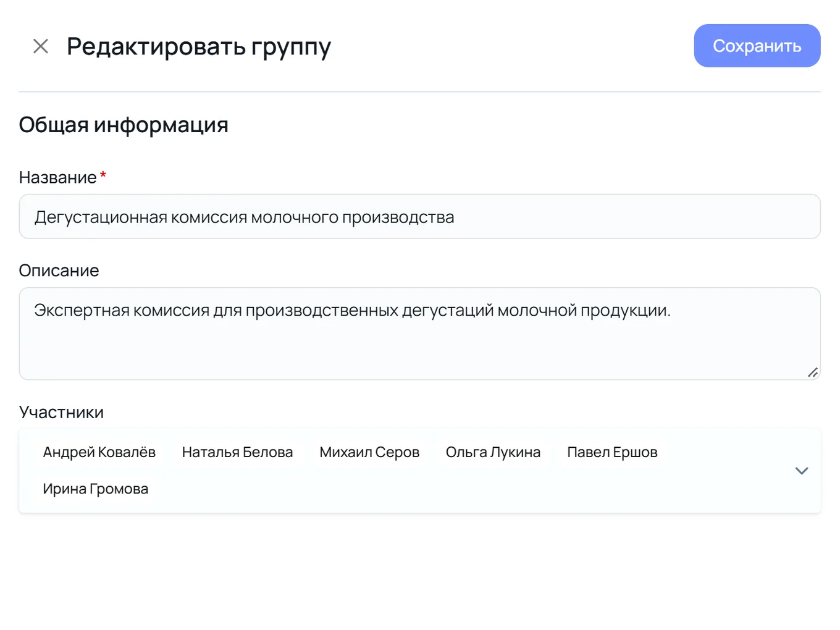
Task: Click the Редактировать группу title
Action: pos(199,46)
